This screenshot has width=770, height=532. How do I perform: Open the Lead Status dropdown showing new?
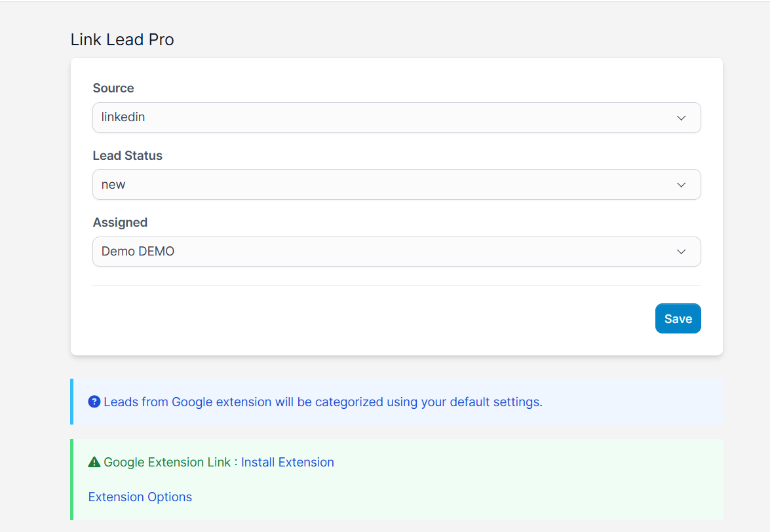(396, 185)
